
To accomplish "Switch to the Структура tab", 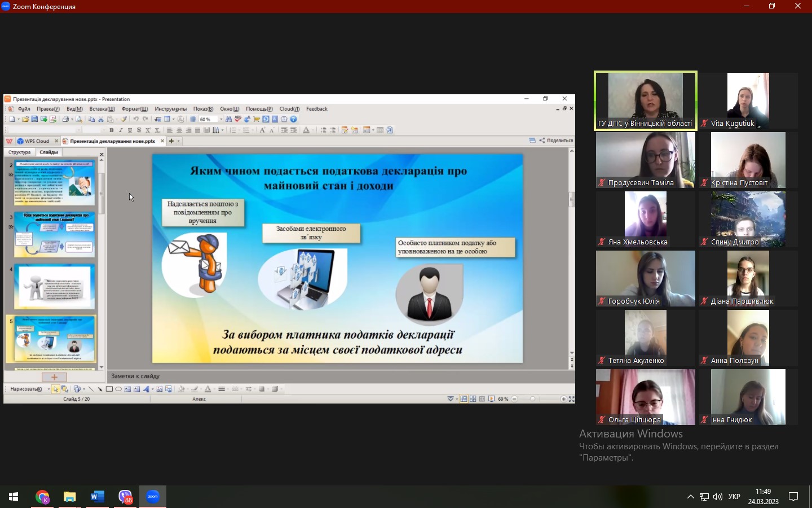I will pyautogui.click(x=20, y=152).
